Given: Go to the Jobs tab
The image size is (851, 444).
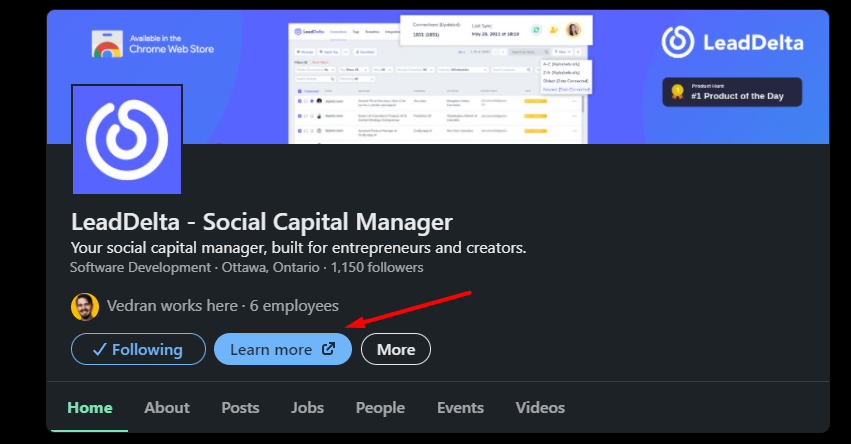Looking at the screenshot, I should [307, 408].
